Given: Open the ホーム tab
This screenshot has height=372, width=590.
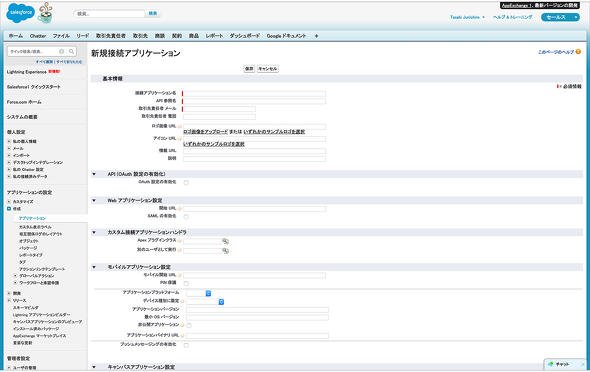Looking at the screenshot, I should (15, 36).
